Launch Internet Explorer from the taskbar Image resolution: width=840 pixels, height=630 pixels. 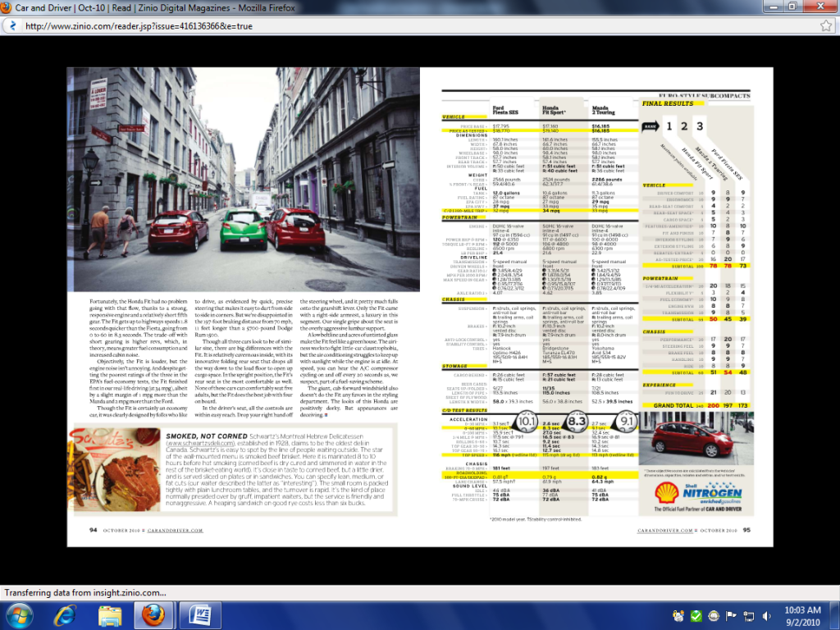pyautogui.click(x=65, y=615)
